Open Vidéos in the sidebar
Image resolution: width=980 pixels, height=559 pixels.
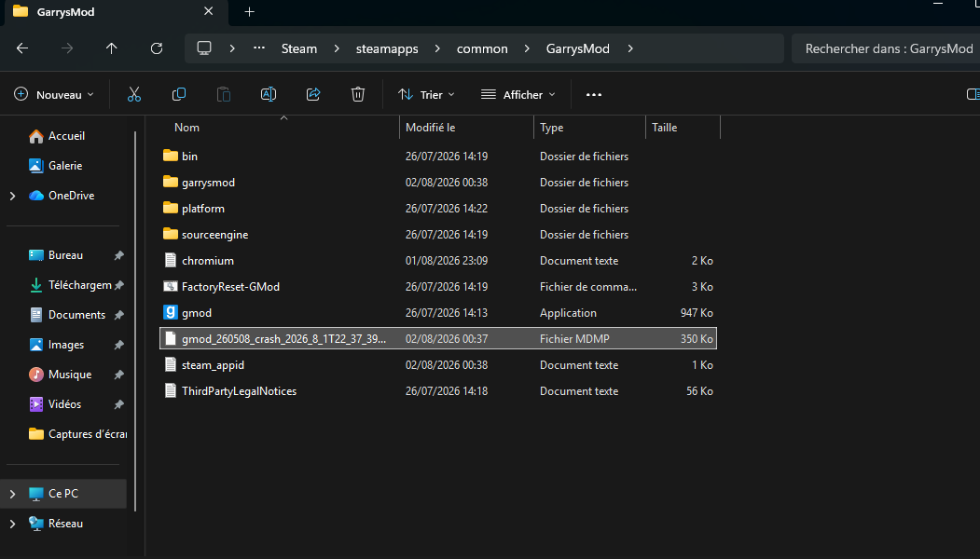pos(55,404)
